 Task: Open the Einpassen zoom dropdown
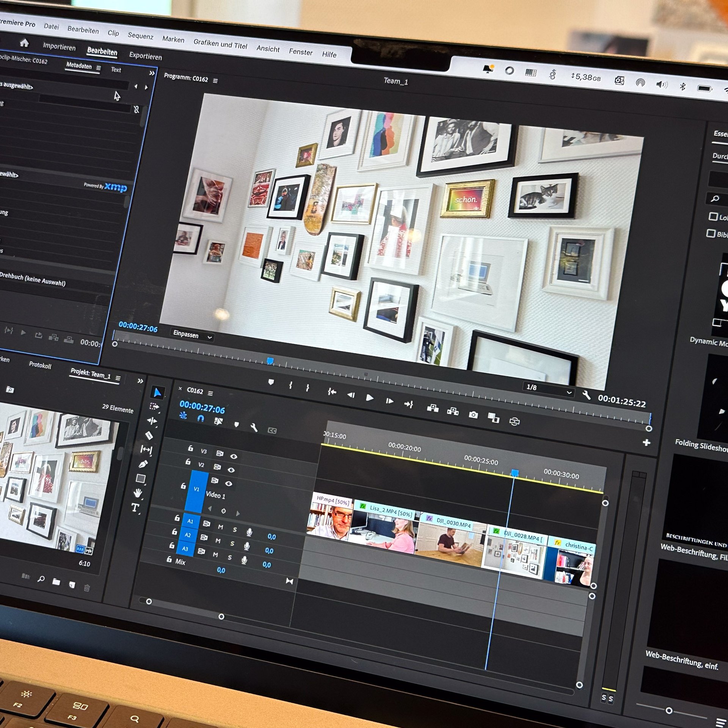(x=192, y=335)
